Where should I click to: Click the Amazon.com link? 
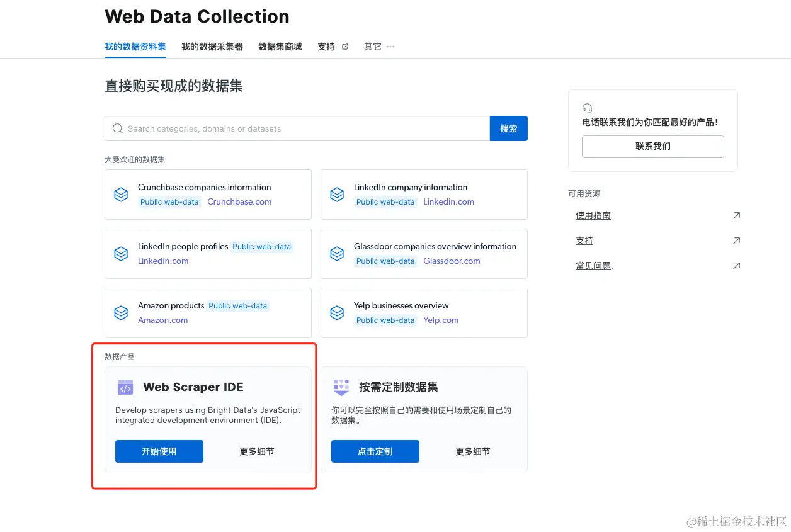pyautogui.click(x=163, y=320)
